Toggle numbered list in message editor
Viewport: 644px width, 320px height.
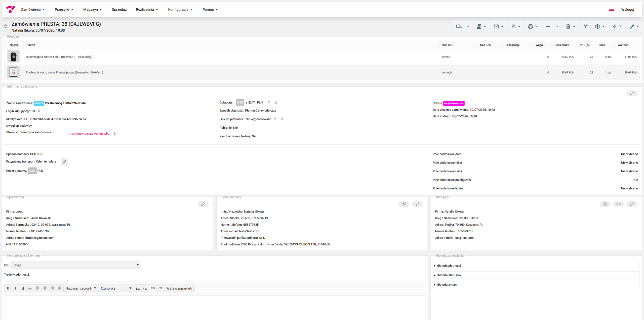point(145,288)
